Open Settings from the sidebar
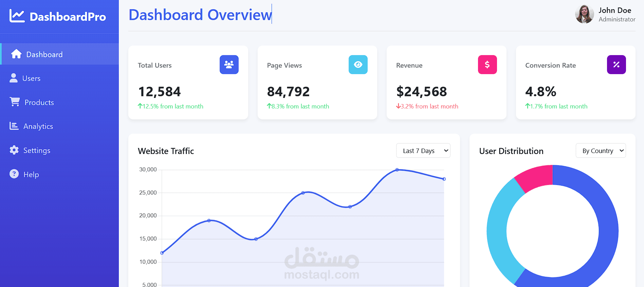 click(x=59, y=150)
